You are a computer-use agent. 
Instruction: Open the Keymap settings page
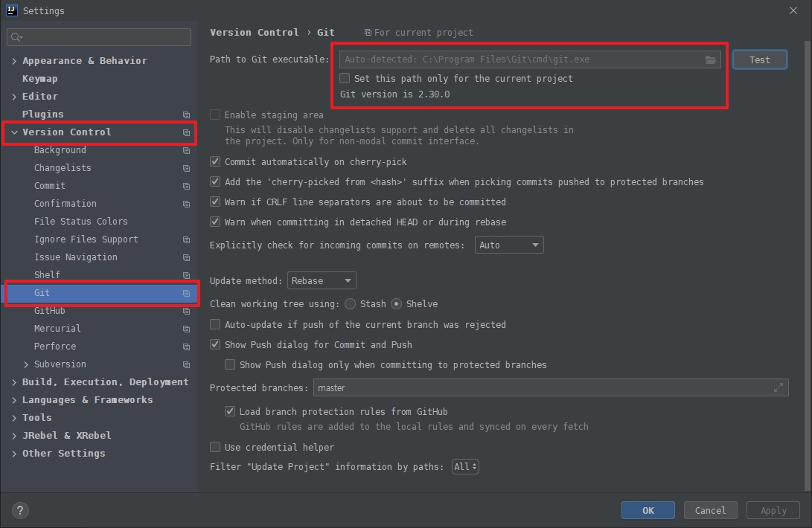pos(40,79)
